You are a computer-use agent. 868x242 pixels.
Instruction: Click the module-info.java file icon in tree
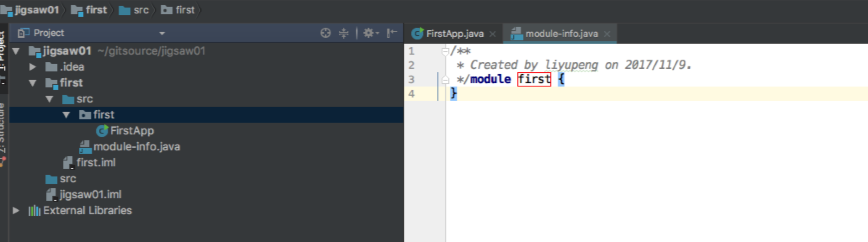(85, 147)
